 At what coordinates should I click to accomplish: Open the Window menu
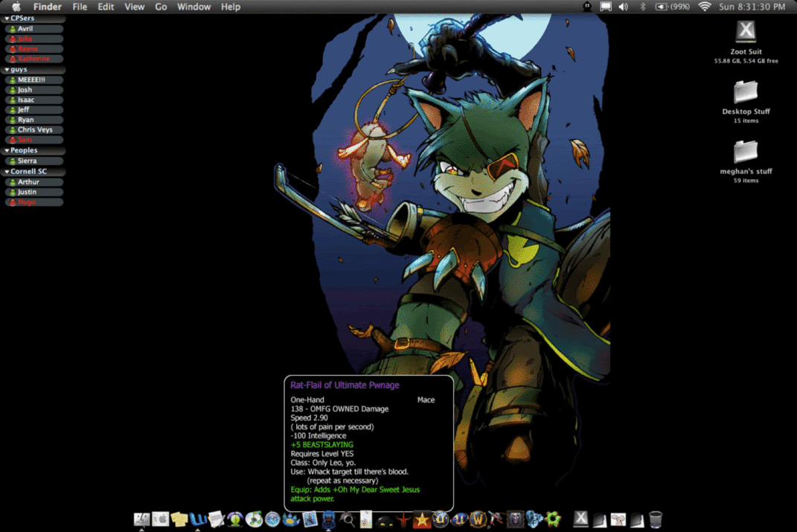tap(193, 7)
